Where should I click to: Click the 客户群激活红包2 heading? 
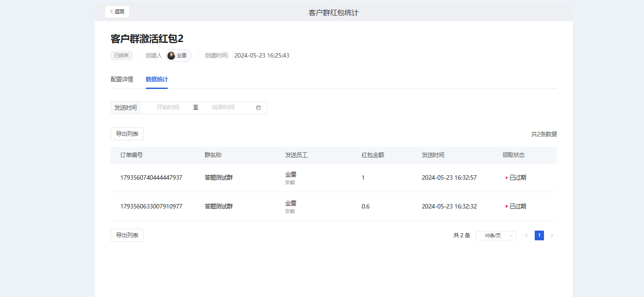[x=147, y=39]
